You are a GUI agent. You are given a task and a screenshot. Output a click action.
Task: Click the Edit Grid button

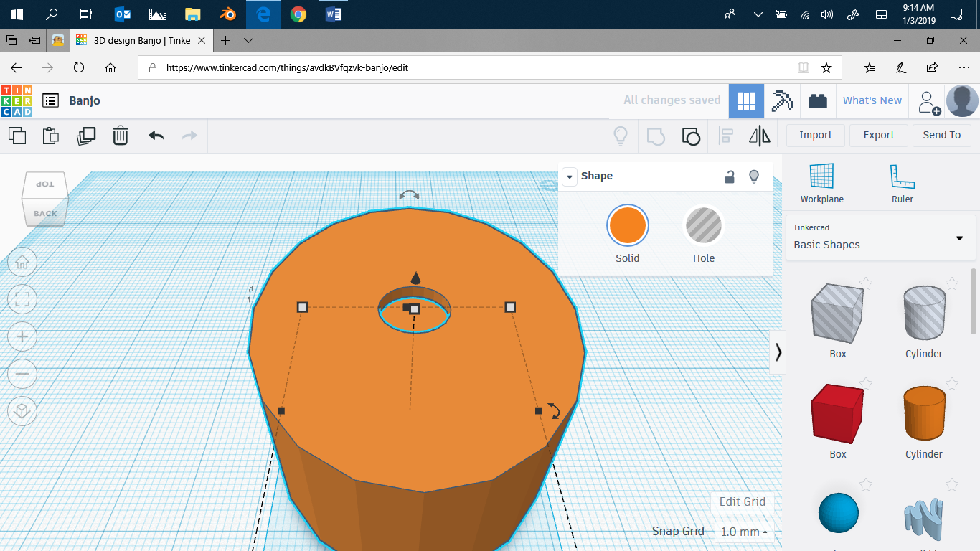pyautogui.click(x=743, y=501)
